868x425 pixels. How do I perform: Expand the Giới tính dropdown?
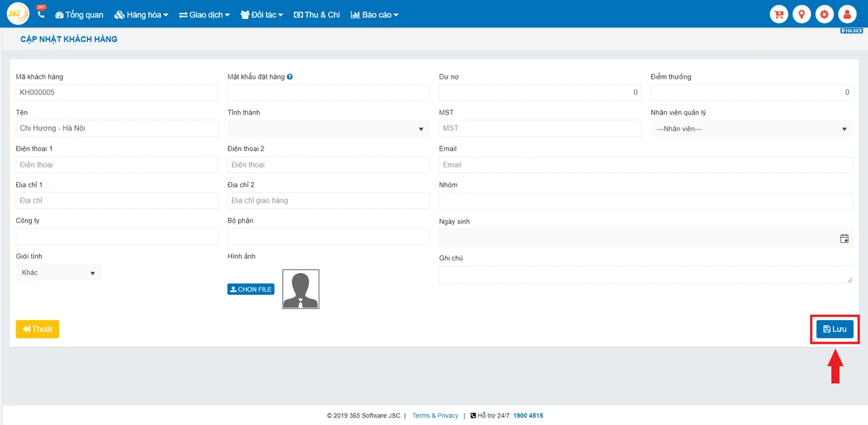click(x=58, y=272)
